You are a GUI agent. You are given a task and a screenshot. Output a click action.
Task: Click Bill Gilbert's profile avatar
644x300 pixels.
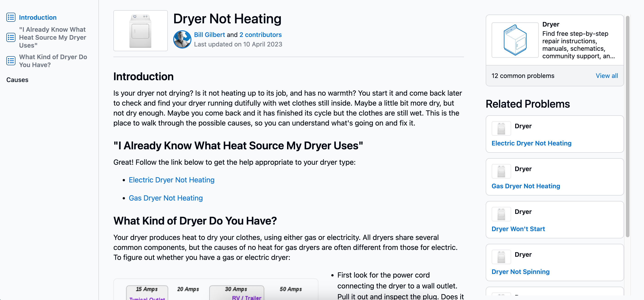(182, 39)
